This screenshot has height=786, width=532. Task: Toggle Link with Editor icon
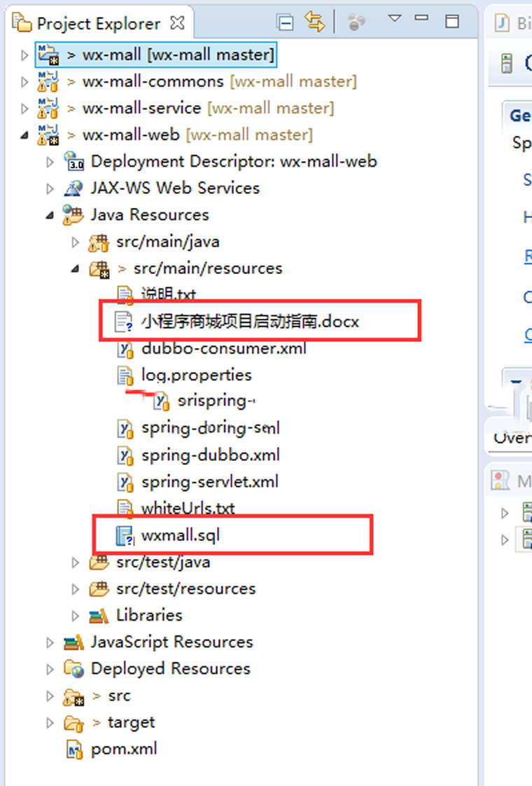[315, 22]
